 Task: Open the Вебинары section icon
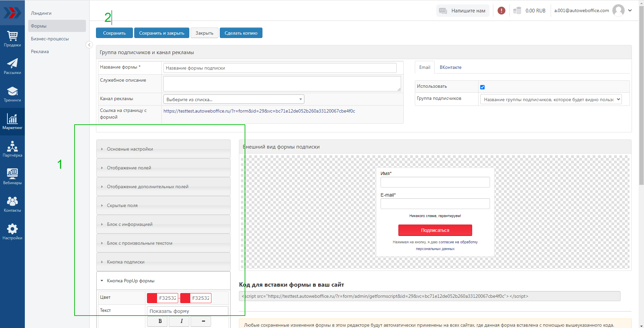(12, 177)
